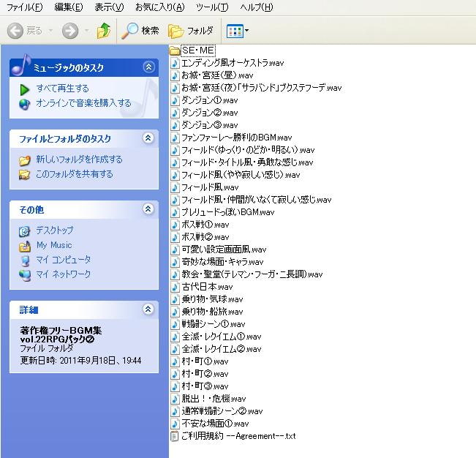The height and width of the screenshot is (458, 476).
Task: Select file ファンファーレ～勝利のBGM.wav
Action: tap(236, 138)
